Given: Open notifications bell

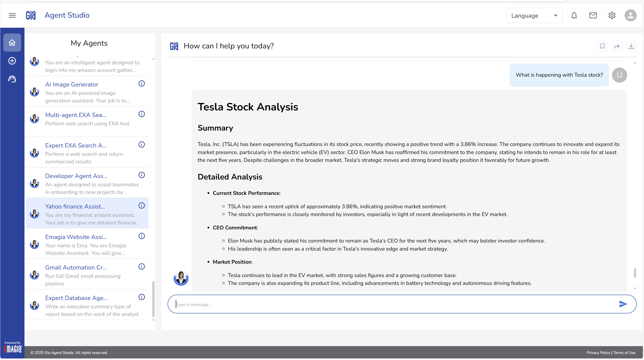Looking at the screenshot, I should point(574,15).
